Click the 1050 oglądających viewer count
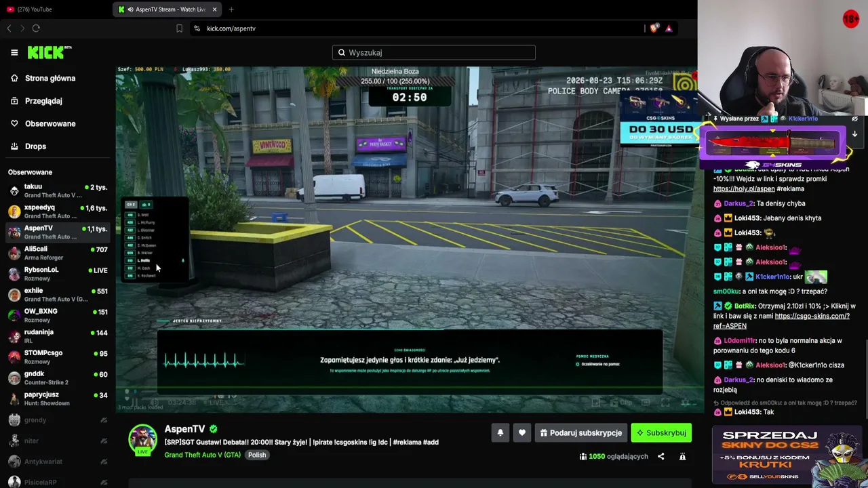Viewport: 868px width, 488px height. (614, 457)
